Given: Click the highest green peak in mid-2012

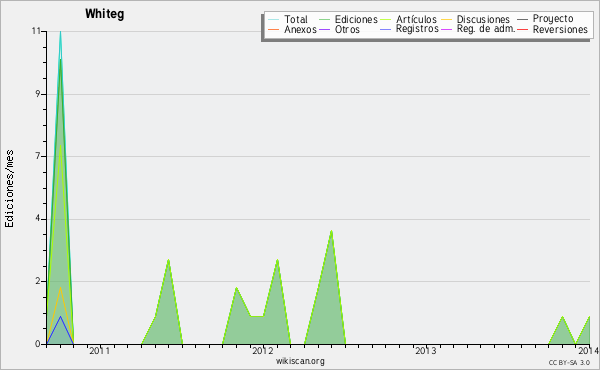Looking at the screenshot, I should coord(331,231).
